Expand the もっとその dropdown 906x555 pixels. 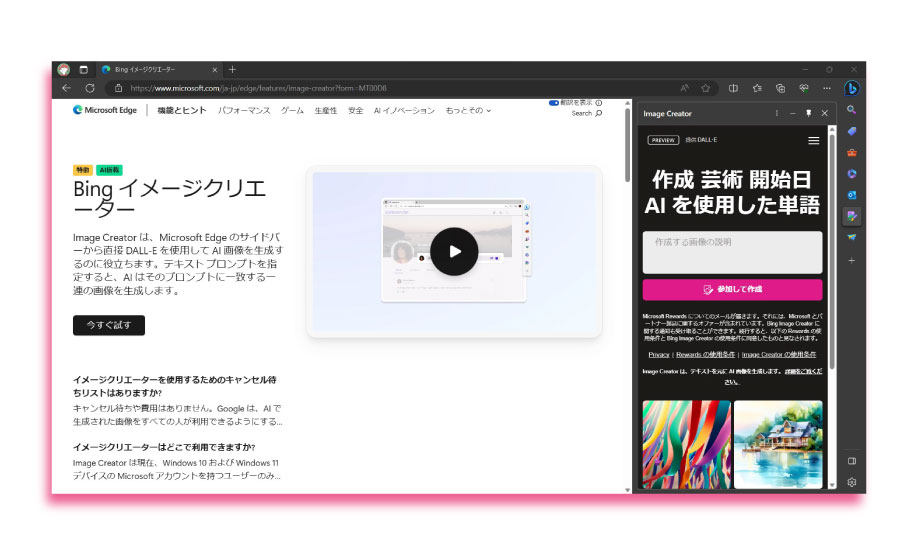pyautogui.click(x=468, y=110)
